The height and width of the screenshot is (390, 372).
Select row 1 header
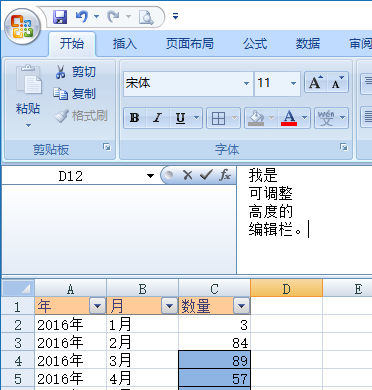tap(18, 306)
